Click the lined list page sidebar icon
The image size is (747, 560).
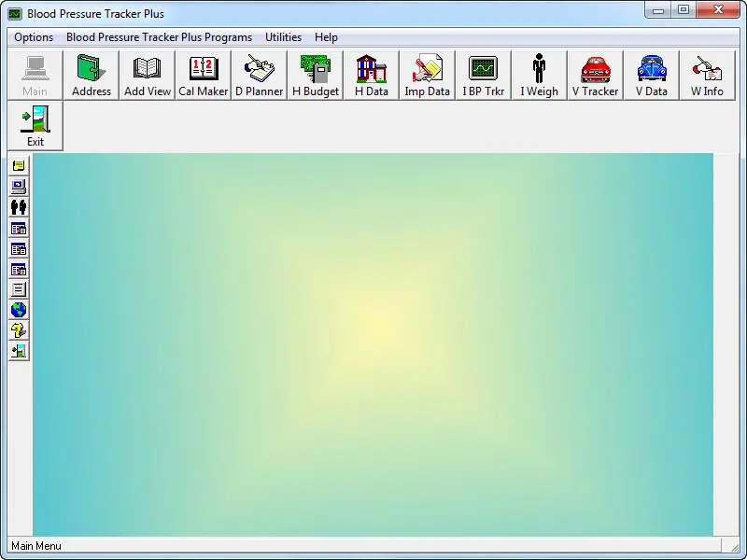tap(19, 289)
